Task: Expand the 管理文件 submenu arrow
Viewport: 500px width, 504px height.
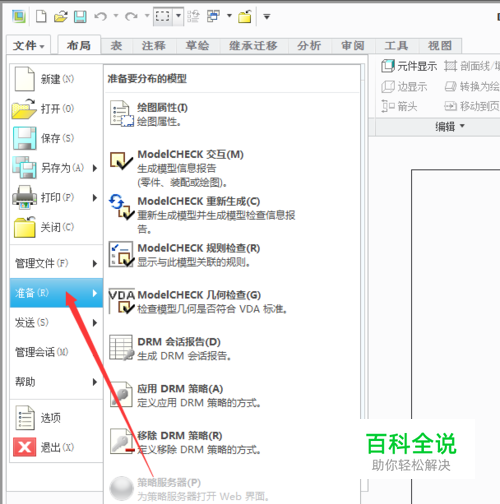Action: click(95, 264)
